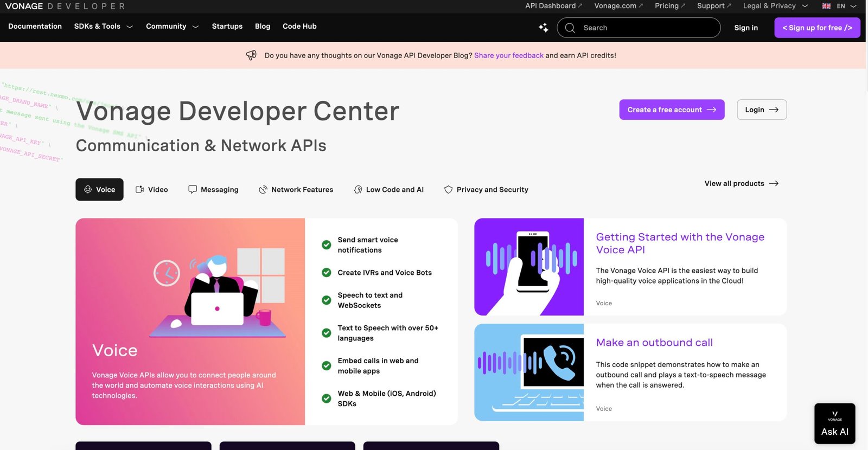The height and width of the screenshot is (450, 868).
Task: Click the outbound call laptop illustration
Action: pos(528,372)
